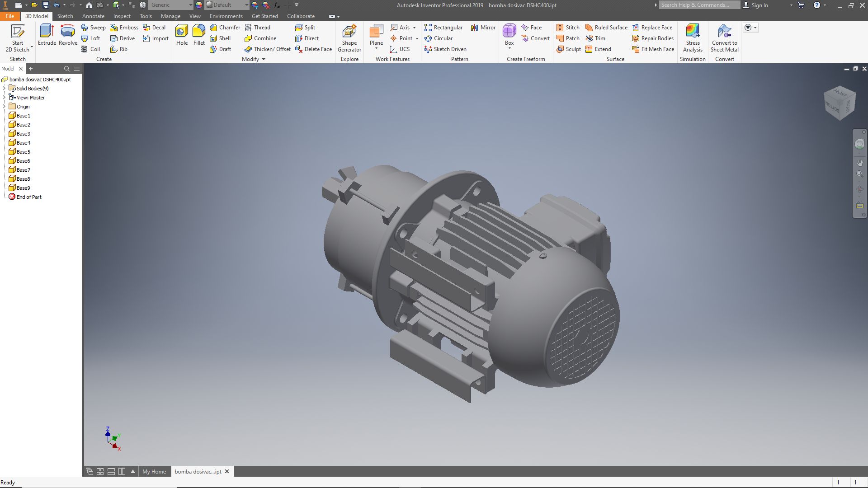Select Base5 in the model tree
Viewport: 868px width, 488px height.
click(x=20, y=152)
